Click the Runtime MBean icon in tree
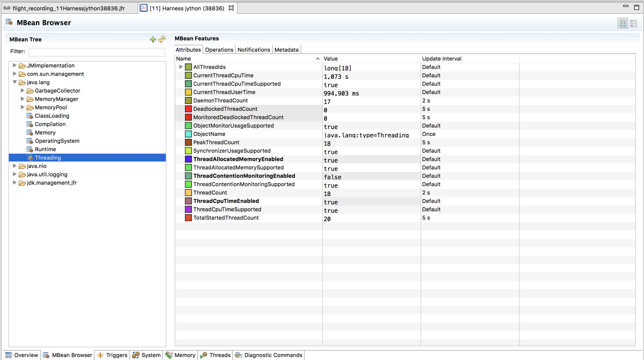The width and height of the screenshot is (644, 360). [30, 149]
